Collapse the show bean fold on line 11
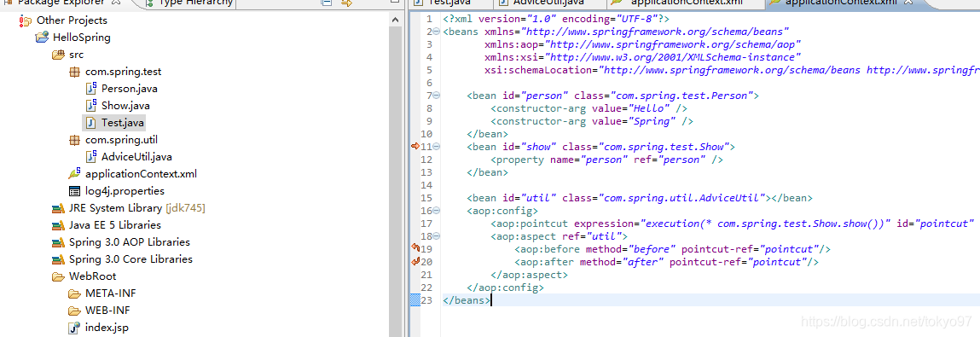Screen dimensions: 980x337 [x=436, y=147]
